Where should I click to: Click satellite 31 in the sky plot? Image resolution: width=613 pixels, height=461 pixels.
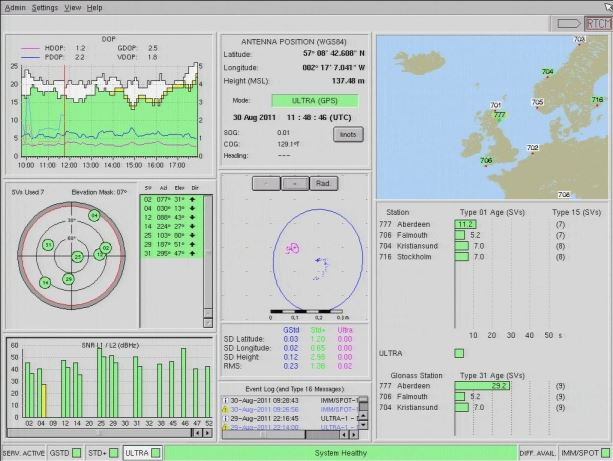(x=46, y=246)
